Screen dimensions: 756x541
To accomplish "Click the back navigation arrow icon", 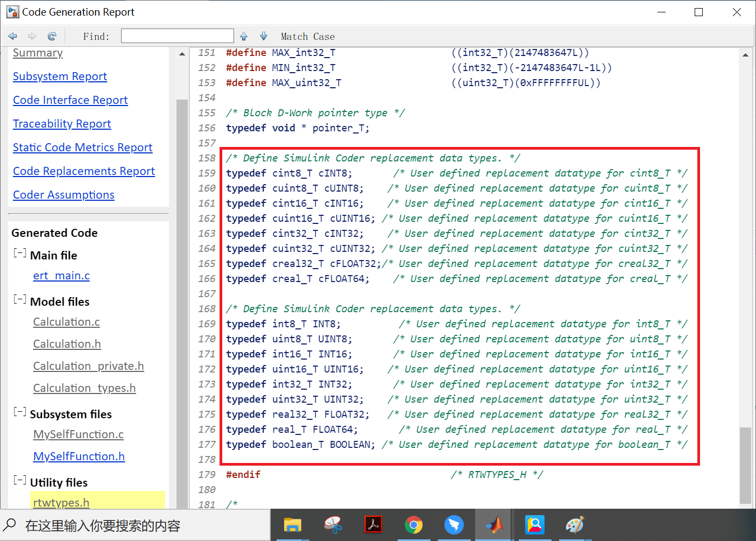I will (12, 36).
